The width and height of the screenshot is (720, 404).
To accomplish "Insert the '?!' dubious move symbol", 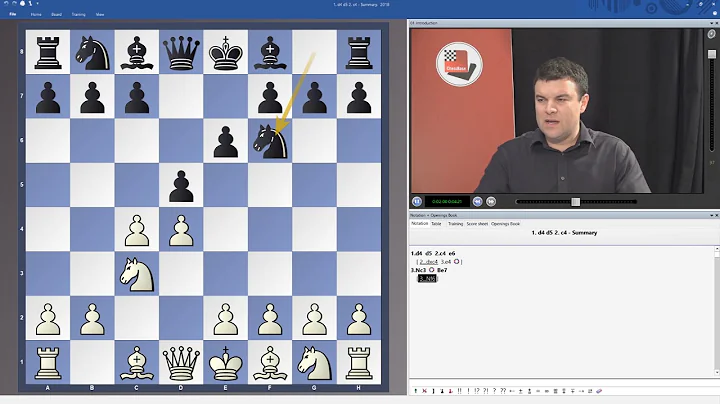I will coord(486,391).
